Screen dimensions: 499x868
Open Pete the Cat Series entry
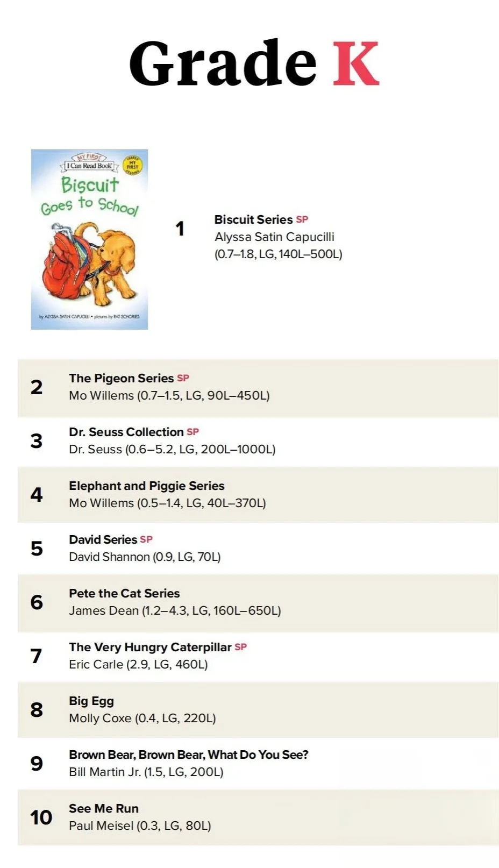click(x=258, y=602)
